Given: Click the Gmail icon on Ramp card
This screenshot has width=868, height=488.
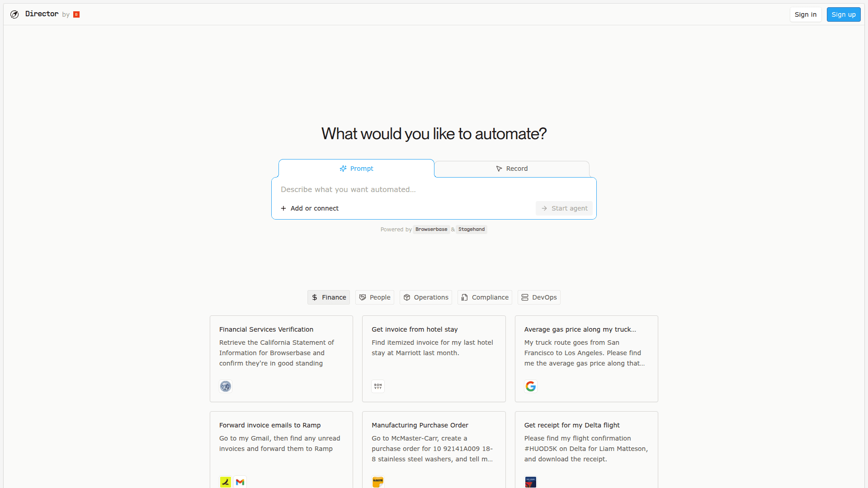Looking at the screenshot, I should [240, 482].
